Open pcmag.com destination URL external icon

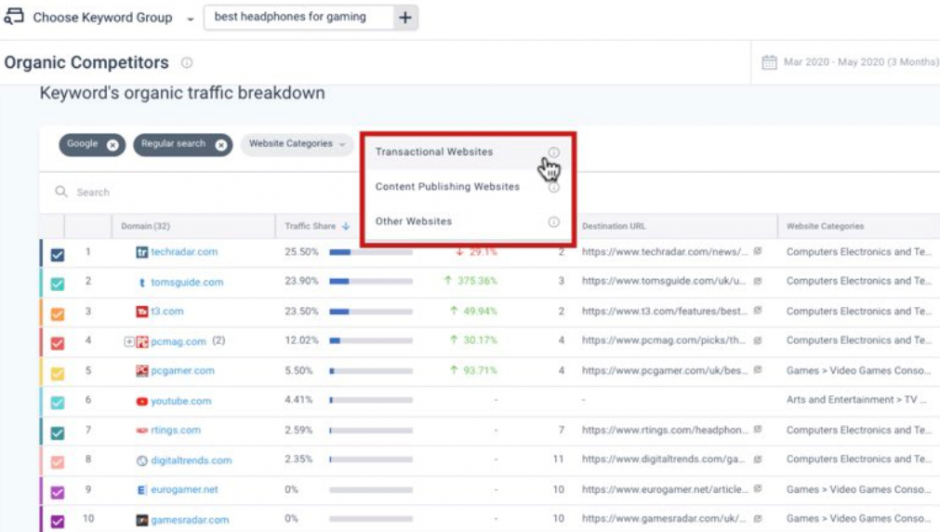pos(758,340)
